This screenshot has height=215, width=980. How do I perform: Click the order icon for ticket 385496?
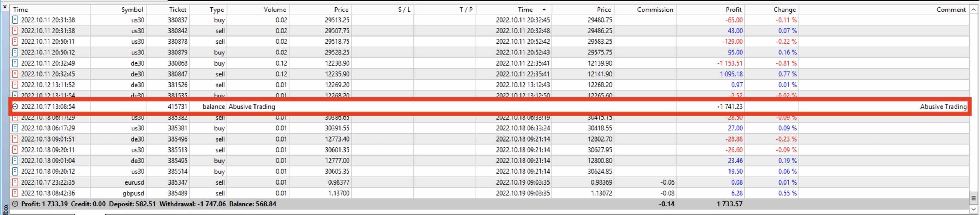tap(15, 139)
